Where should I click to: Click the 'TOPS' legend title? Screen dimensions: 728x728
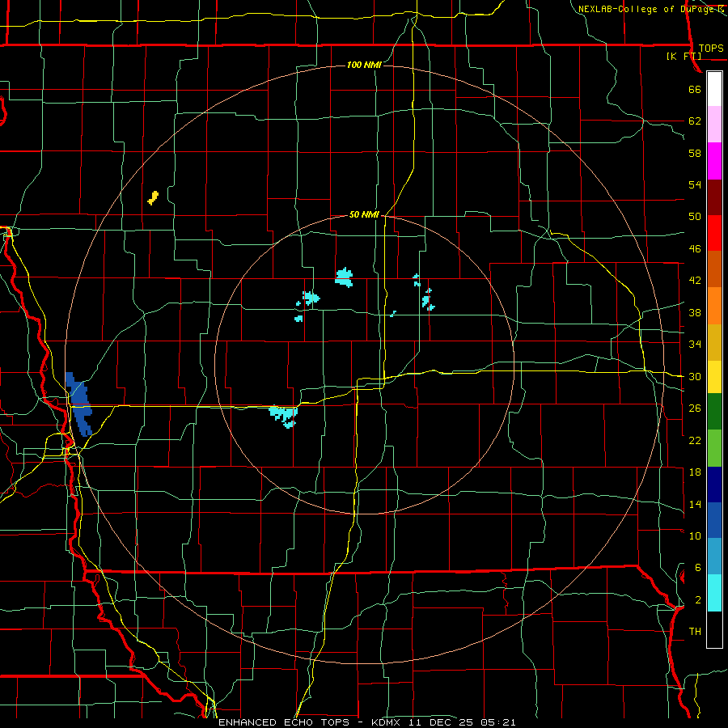click(x=711, y=49)
